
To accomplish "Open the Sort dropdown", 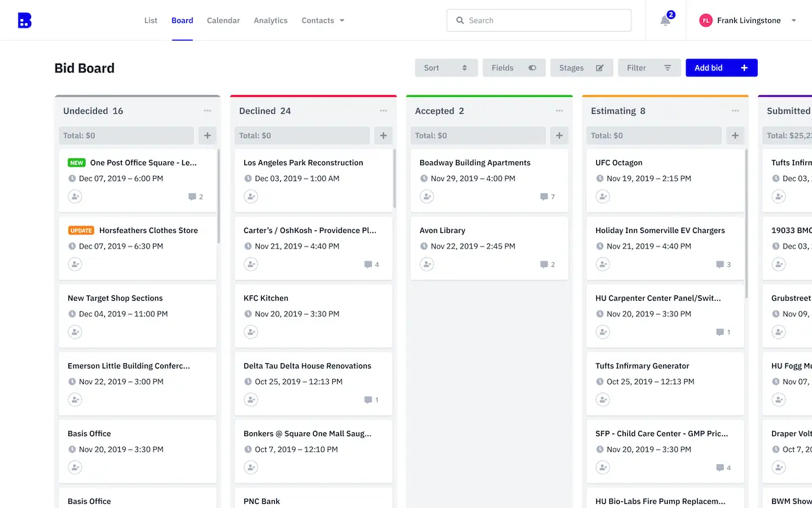I will point(447,68).
